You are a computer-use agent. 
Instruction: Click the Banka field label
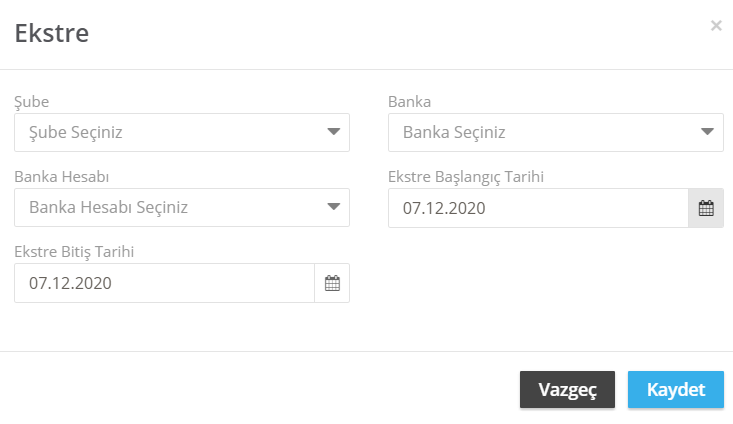[410, 101]
